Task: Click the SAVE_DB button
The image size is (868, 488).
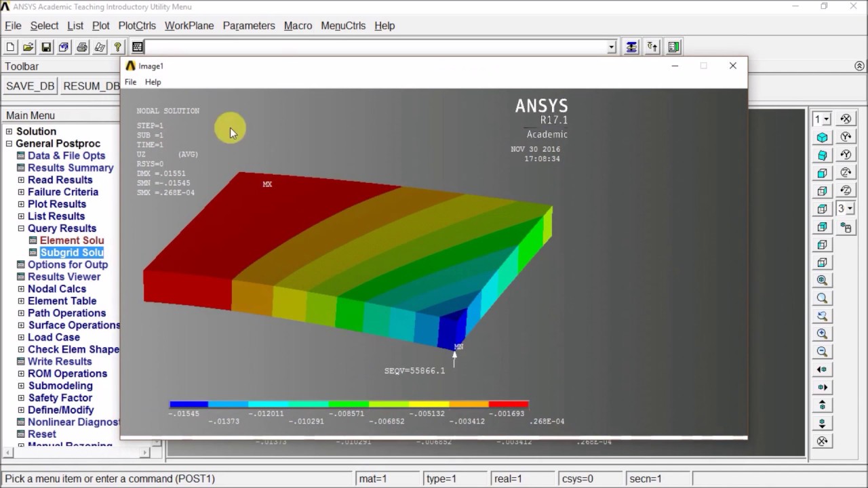Action: coord(30,86)
